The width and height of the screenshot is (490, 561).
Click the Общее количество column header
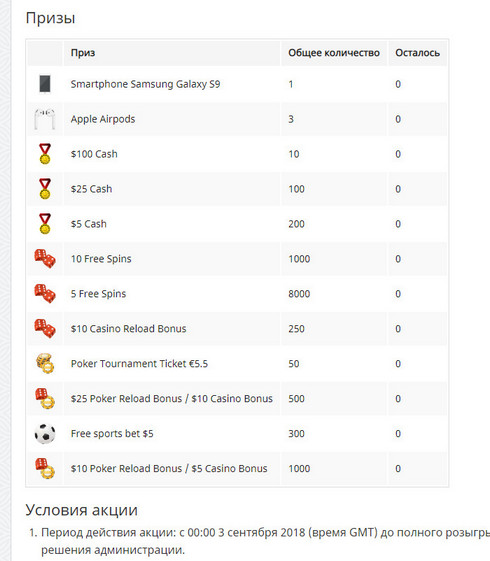point(334,53)
